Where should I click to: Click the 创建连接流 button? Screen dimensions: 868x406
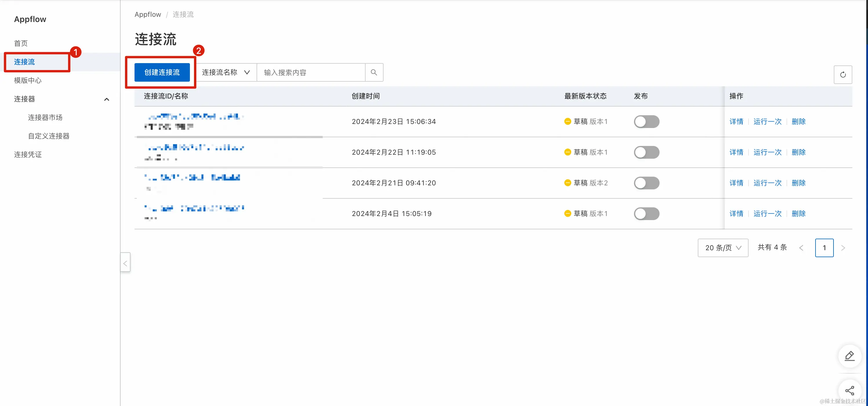point(162,72)
